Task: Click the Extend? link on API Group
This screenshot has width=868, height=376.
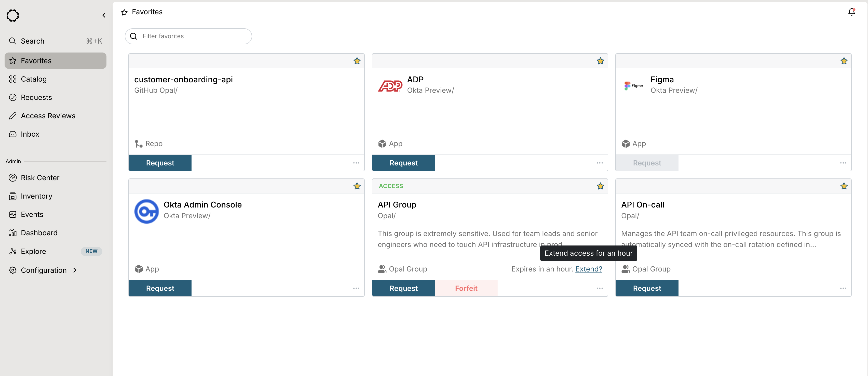Action: tap(588, 269)
